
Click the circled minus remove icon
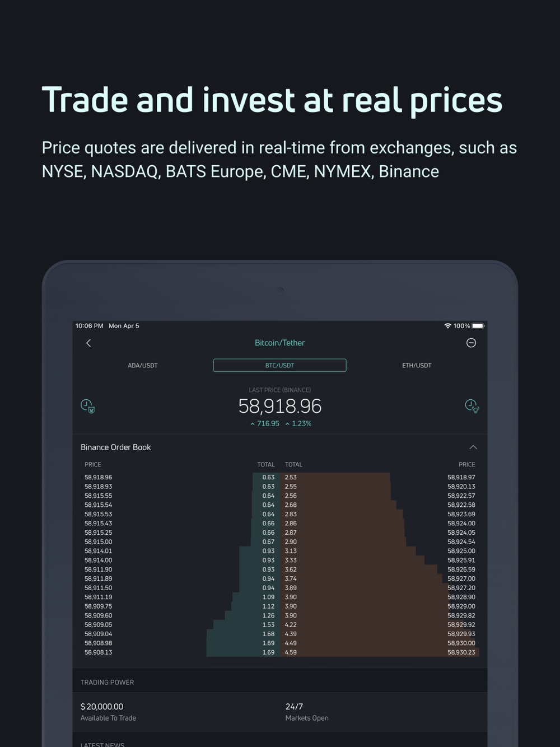[x=471, y=343]
